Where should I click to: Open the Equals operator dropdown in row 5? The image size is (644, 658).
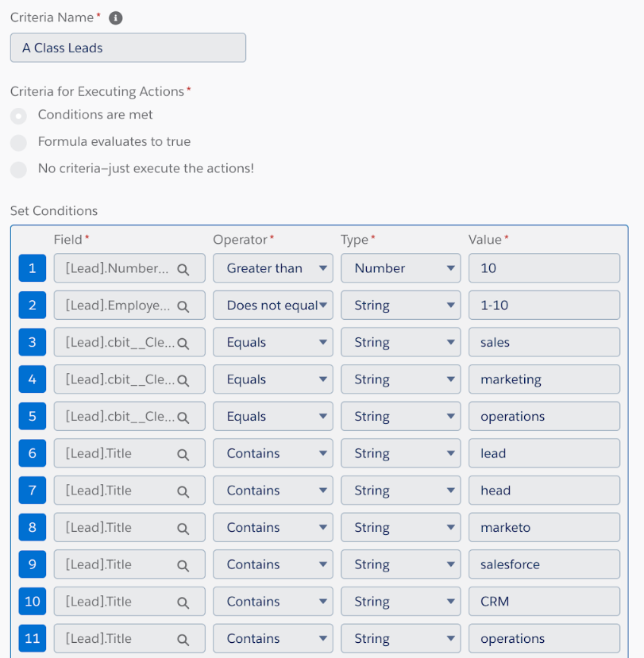(273, 416)
